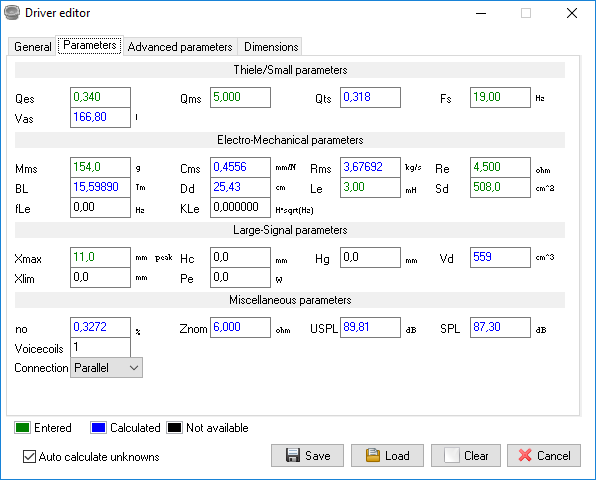Image resolution: width=596 pixels, height=480 pixels.
Task: Select the Fs frequency field
Action: [500, 97]
